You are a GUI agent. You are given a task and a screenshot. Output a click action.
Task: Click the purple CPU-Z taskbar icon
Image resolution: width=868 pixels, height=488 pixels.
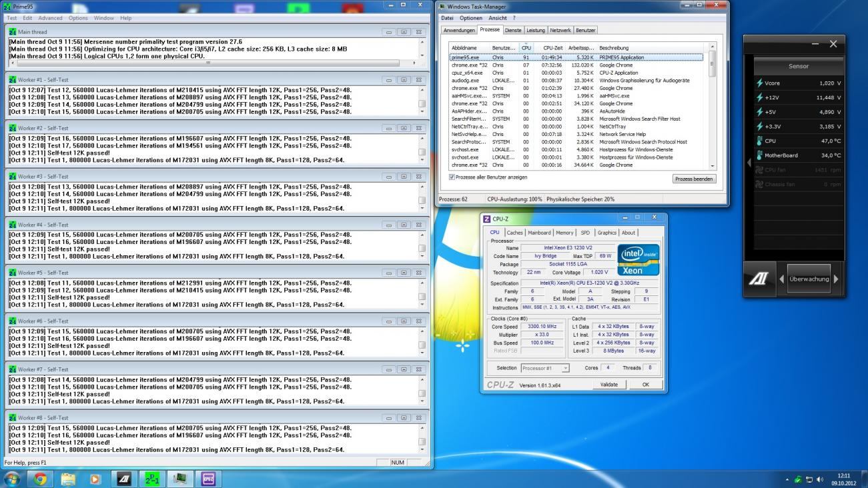(x=207, y=479)
